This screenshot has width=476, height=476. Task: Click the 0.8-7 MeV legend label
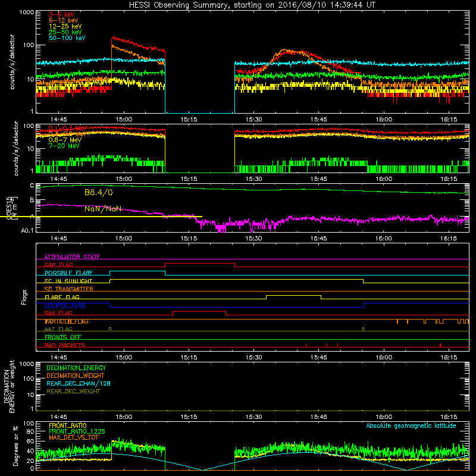(x=65, y=140)
